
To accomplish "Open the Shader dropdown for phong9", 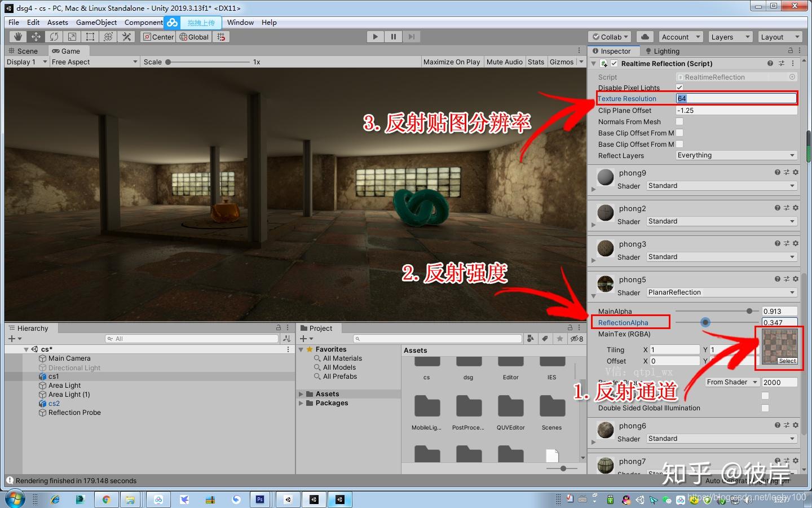I will pos(721,186).
